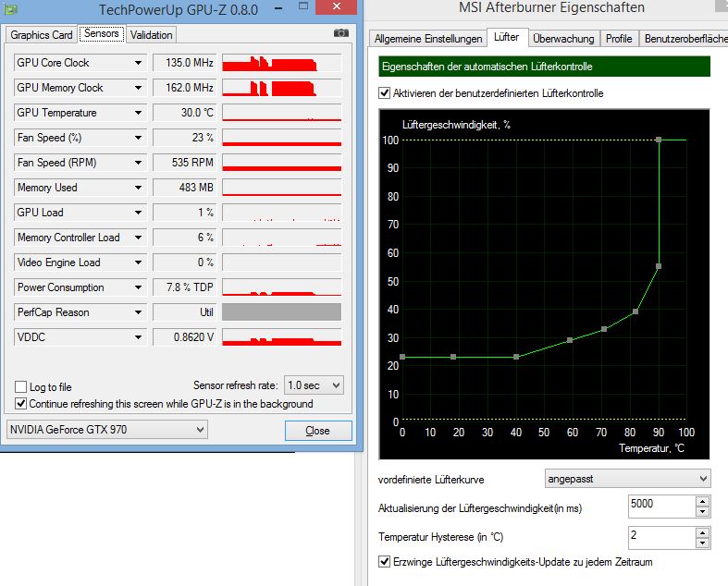Open the Validation tab
Screen dimensions: 728x586
click(x=152, y=35)
